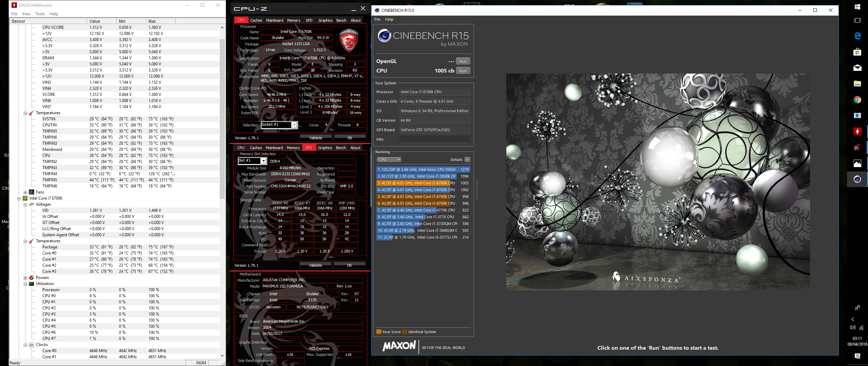The height and width of the screenshot is (366, 868).
Task: Run the CPU benchmark in Cinebench
Action: click(x=463, y=71)
